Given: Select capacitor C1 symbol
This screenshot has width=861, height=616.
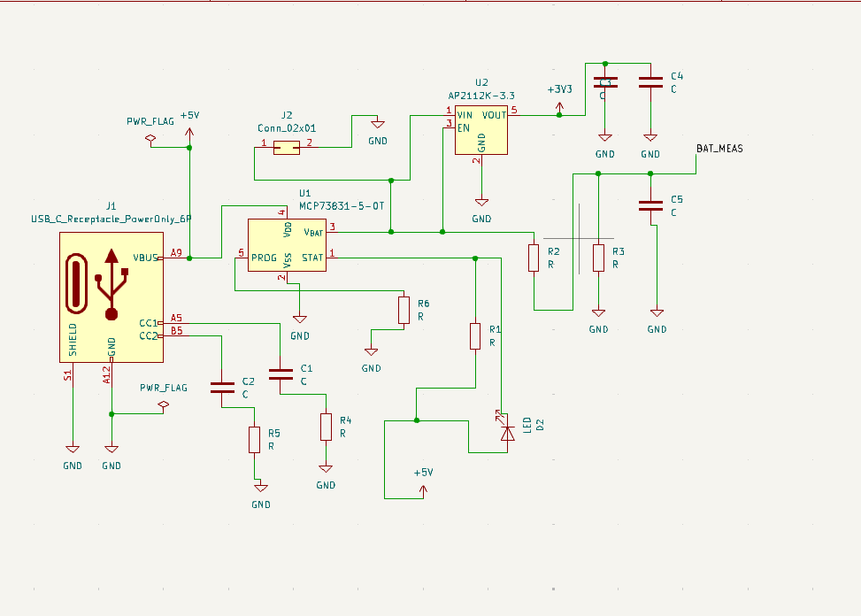Looking at the screenshot, I should coord(281,374).
